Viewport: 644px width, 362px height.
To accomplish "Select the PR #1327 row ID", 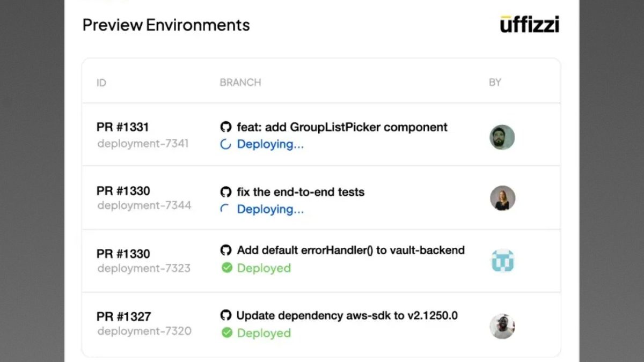I will 124,316.
